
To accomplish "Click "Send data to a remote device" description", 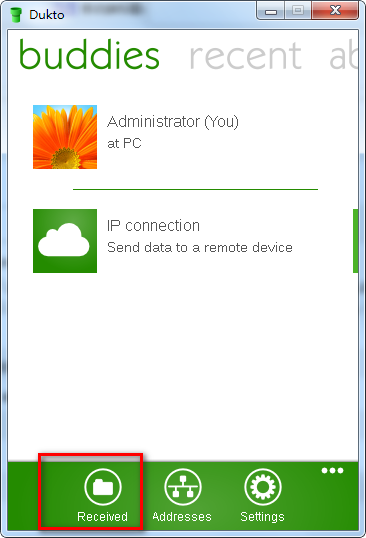I will 200,247.
